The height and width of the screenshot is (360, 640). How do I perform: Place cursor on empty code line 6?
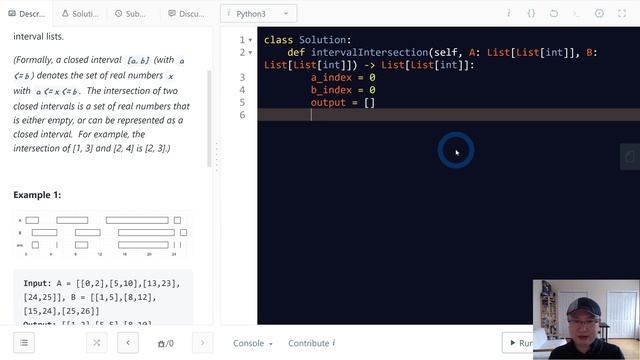pyautogui.click(x=449, y=115)
